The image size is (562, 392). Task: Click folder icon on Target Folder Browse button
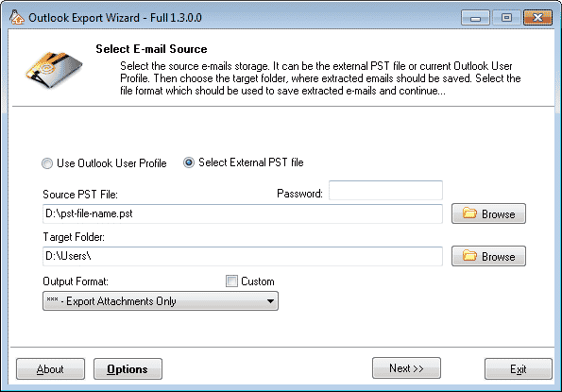(x=469, y=256)
